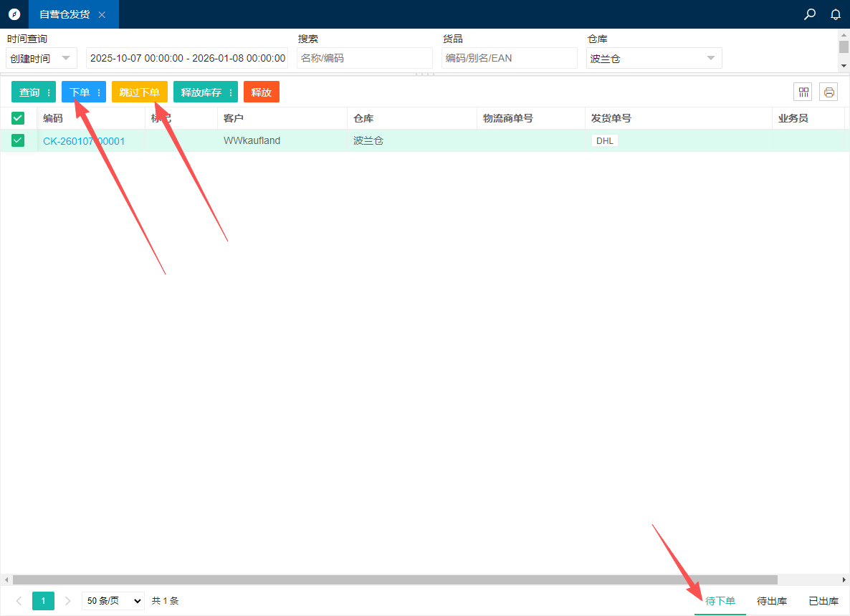Change the 50 条/页 page size selector
This screenshot has height=616, width=850.
[x=113, y=601]
